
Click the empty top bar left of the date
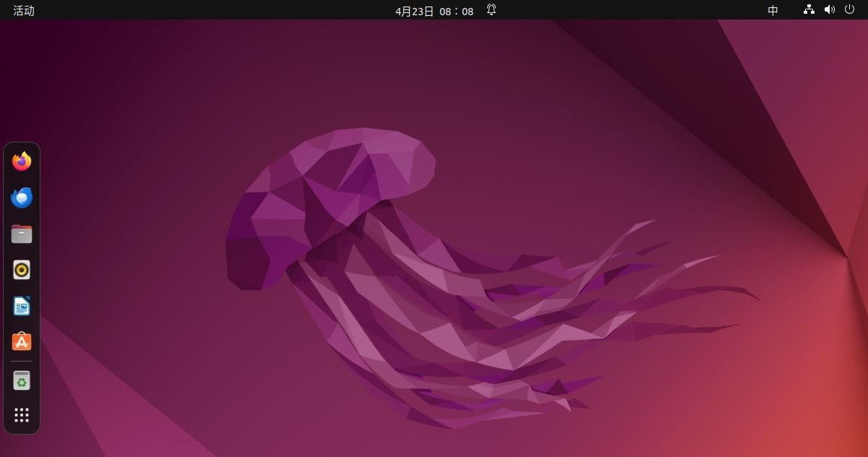tap(217, 10)
